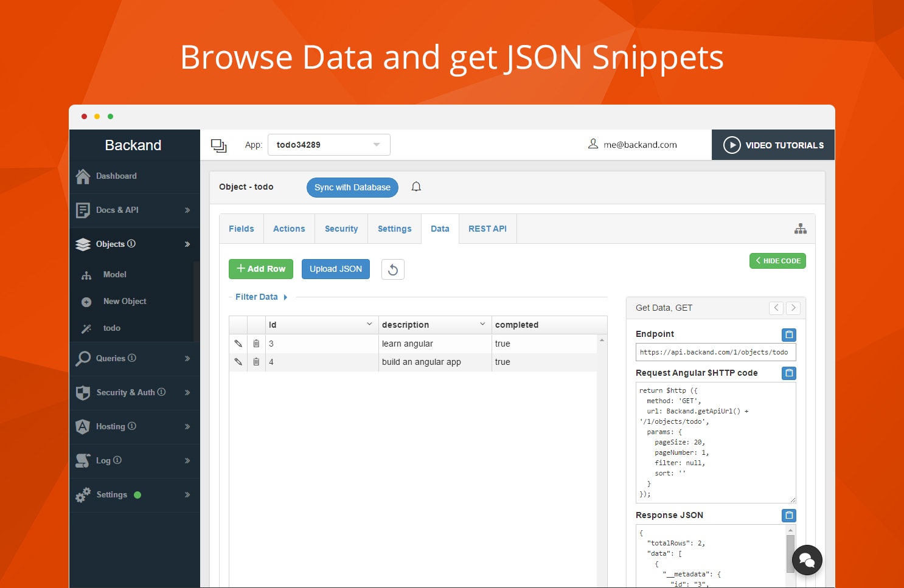904x588 pixels.
Task: Click the Settings gears icon in sidebar
Action: tap(83, 495)
